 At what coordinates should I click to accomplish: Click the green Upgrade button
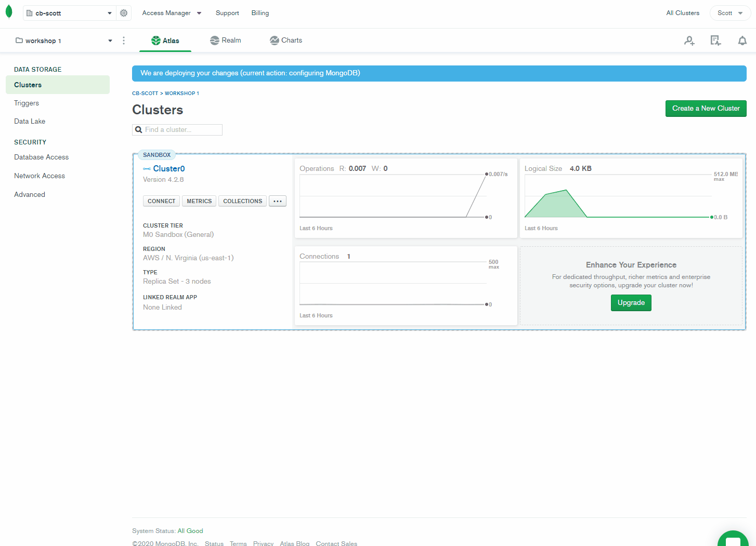pyautogui.click(x=631, y=303)
